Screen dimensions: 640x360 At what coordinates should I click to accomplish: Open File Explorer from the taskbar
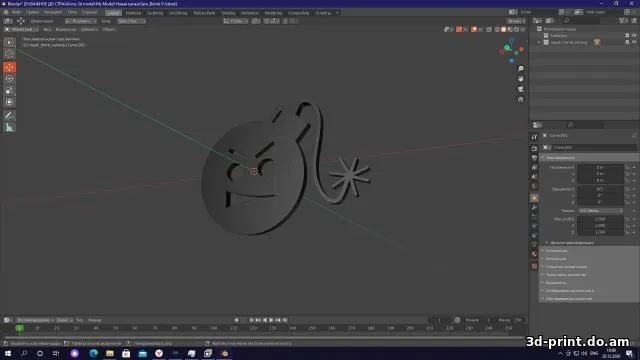tap(110, 353)
